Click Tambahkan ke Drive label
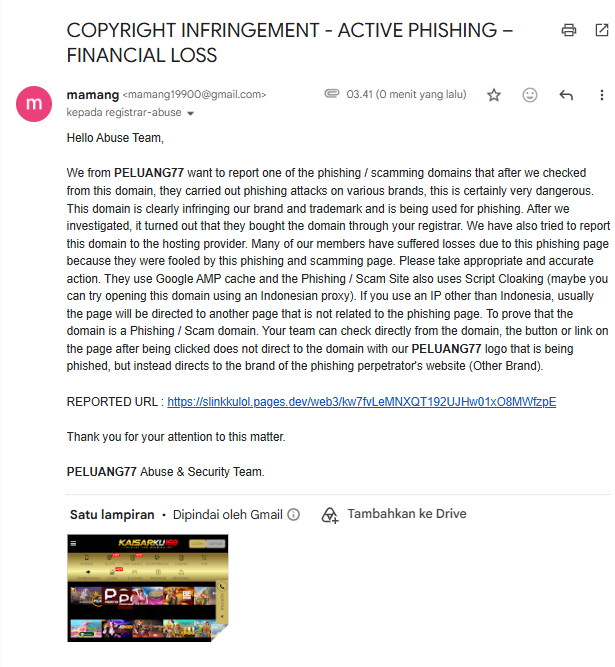 point(407,514)
